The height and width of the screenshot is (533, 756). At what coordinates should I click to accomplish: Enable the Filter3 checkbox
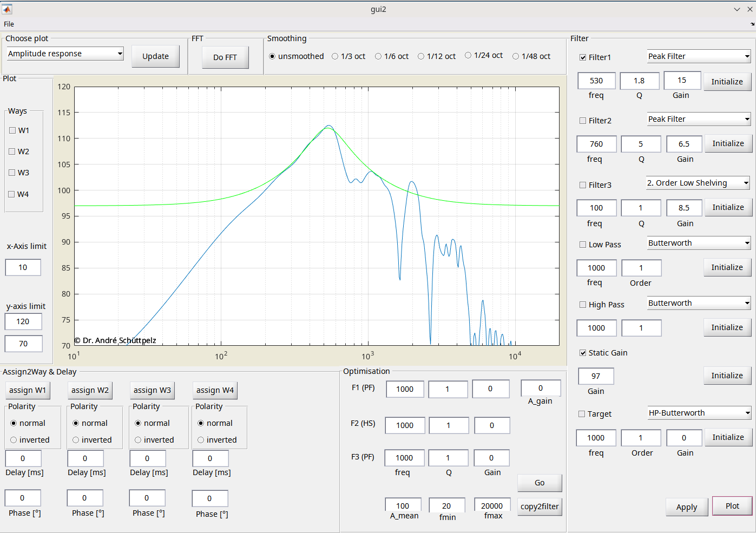tap(583, 185)
